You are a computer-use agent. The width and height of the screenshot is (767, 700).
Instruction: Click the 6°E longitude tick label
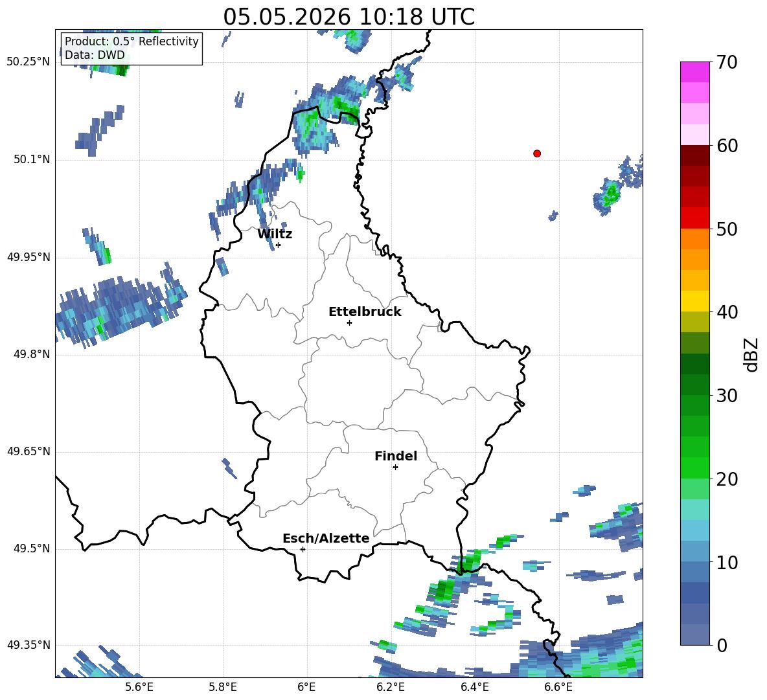306,687
